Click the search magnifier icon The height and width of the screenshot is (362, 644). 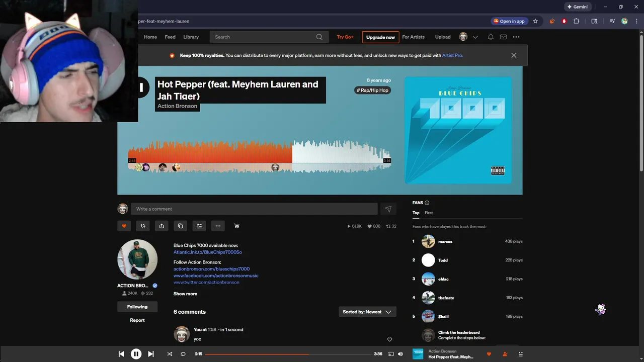[319, 37]
